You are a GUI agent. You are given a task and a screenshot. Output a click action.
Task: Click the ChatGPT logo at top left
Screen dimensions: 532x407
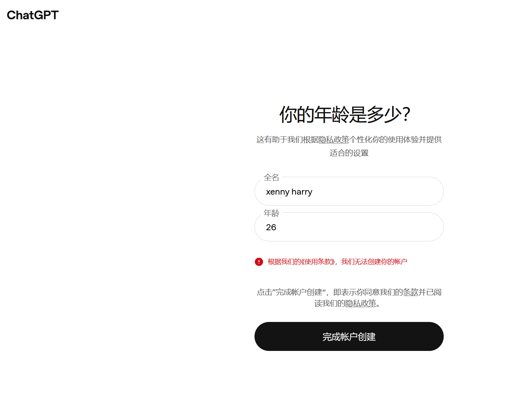(x=33, y=15)
